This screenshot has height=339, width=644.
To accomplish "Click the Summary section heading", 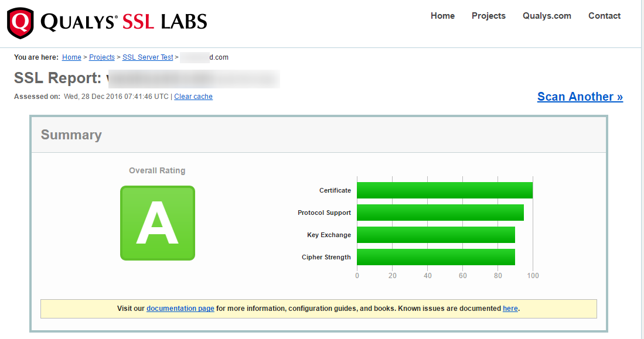I will 71,135.
